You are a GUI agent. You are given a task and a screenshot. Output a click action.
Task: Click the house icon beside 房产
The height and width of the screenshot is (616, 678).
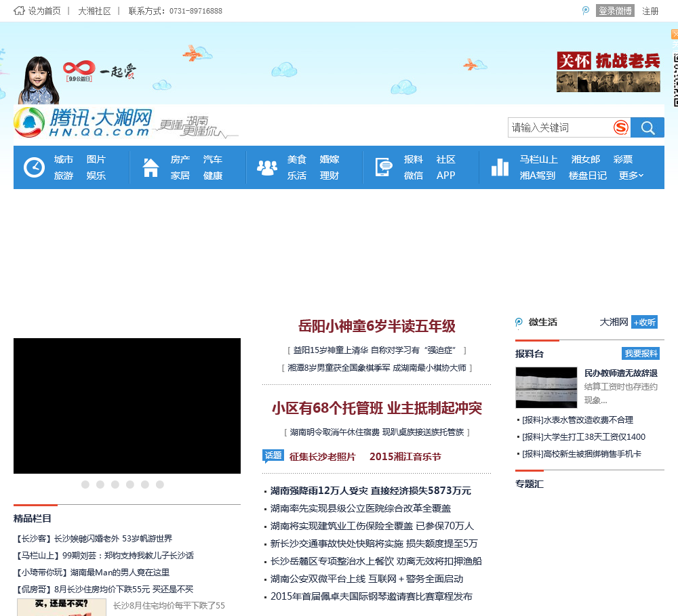point(151,167)
